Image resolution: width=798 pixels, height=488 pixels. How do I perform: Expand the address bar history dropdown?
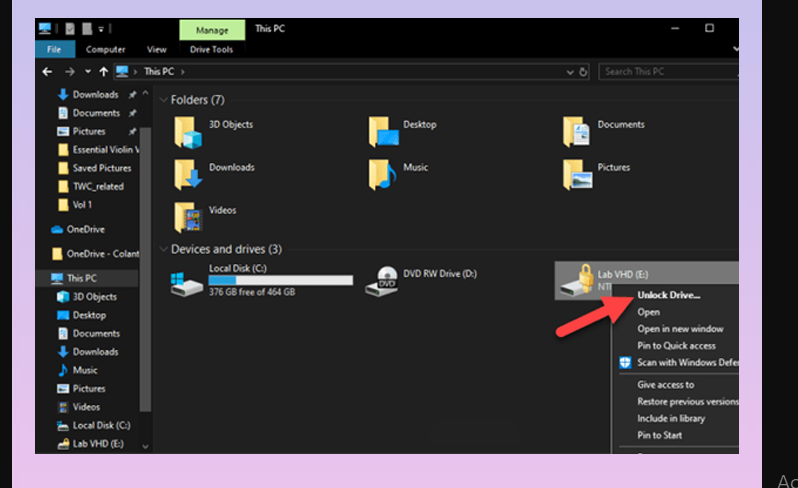pos(570,72)
